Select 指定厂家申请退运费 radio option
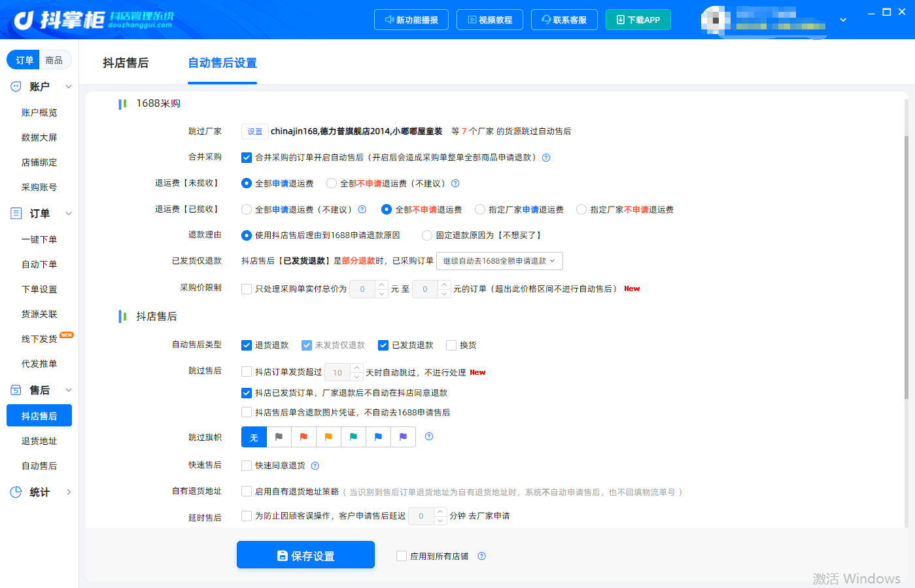Viewport: 915px width, 588px height. coord(480,209)
